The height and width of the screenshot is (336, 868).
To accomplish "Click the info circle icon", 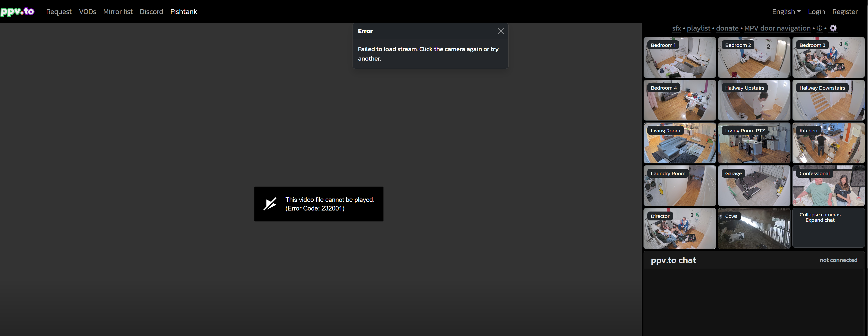I will click(x=819, y=28).
